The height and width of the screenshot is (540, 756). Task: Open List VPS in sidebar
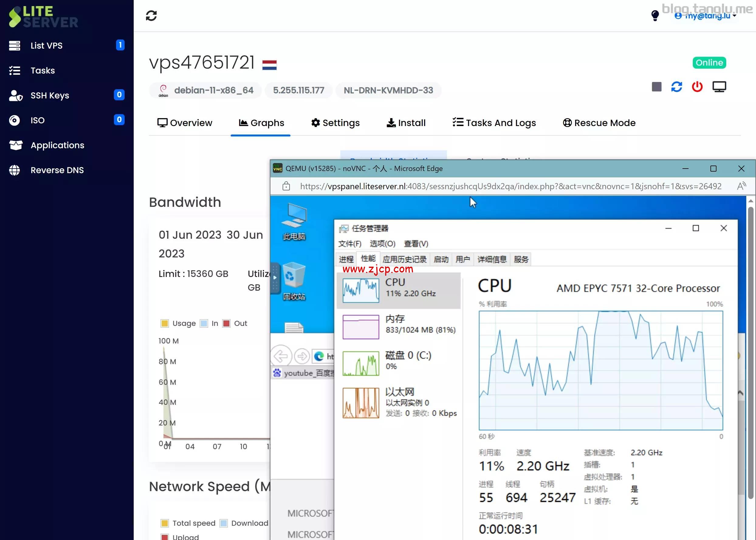(x=46, y=46)
